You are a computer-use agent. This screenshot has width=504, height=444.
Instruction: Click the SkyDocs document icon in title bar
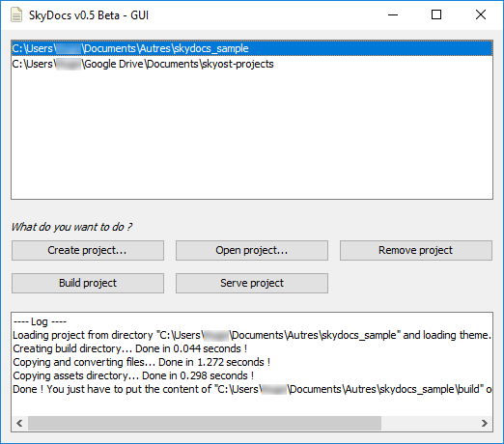(x=16, y=15)
